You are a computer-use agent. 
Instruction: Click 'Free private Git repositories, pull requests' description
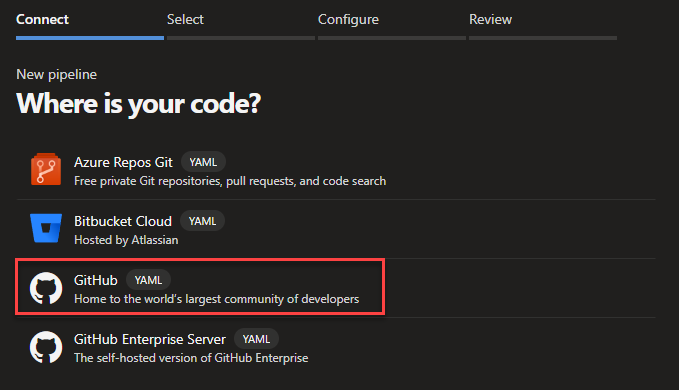click(230, 181)
